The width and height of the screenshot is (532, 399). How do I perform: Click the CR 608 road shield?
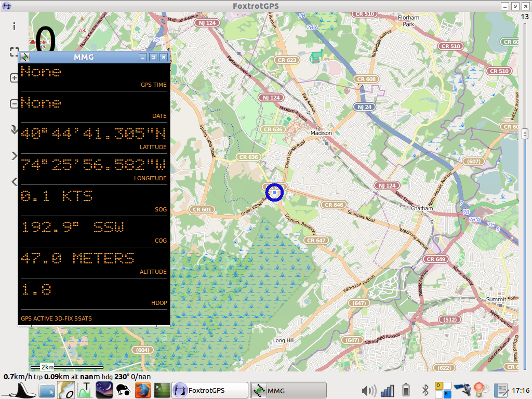pos(366,79)
